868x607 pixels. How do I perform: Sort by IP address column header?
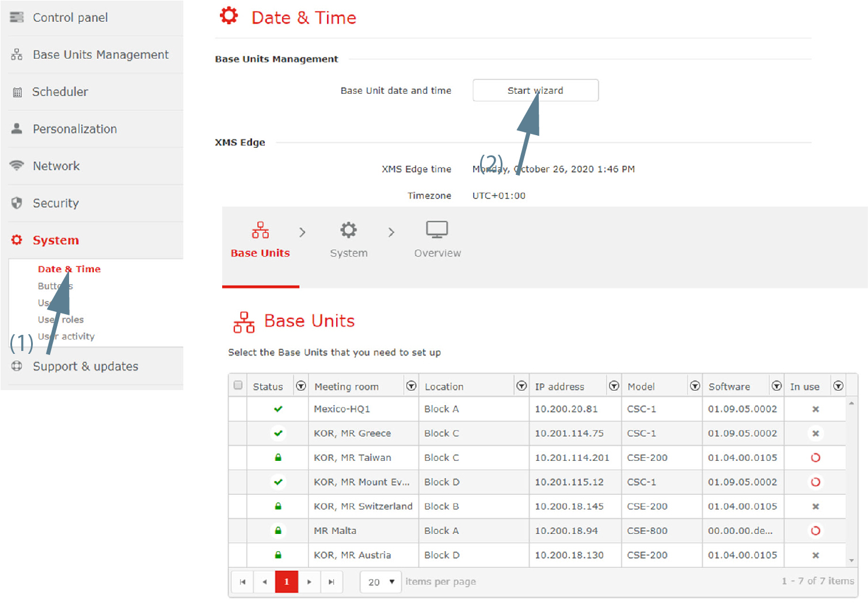tap(559, 387)
